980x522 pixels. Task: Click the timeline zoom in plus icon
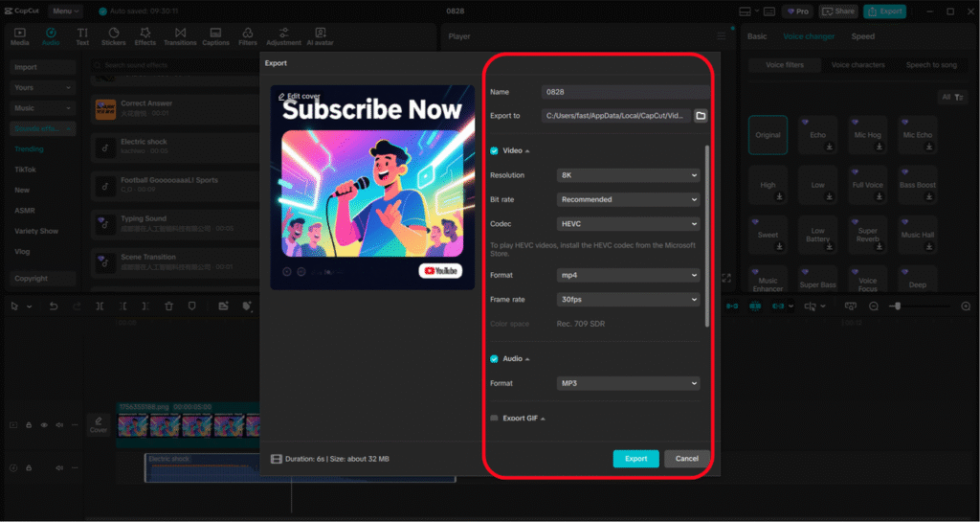point(966,306)
